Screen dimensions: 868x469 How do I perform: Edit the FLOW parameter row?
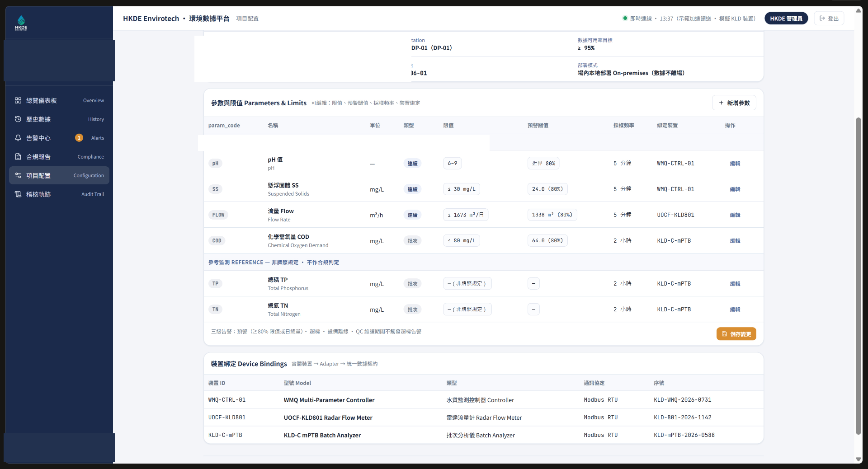tap(735, 215)
